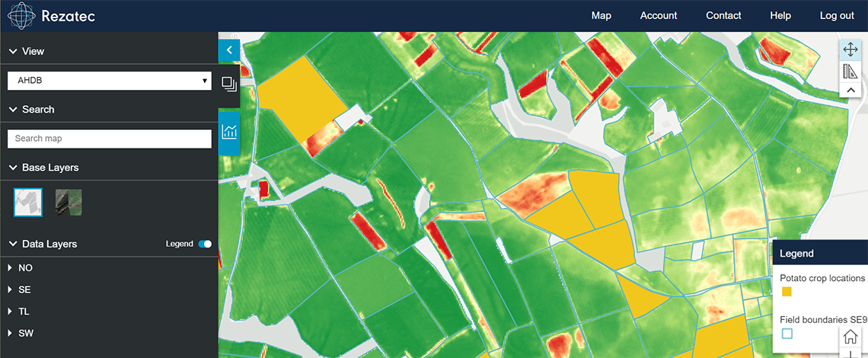The image size is (868, 358).
Task: Collapse the map tools with the up chevron
Action: tap(850, 90)
